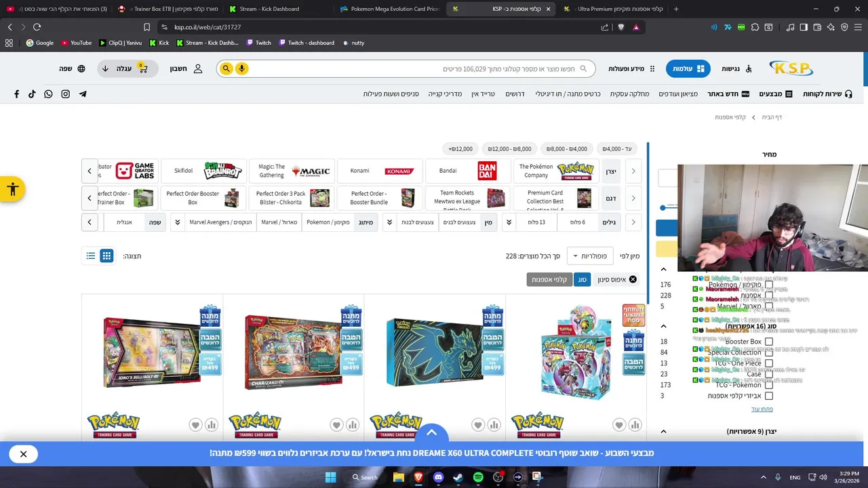Click the floating yellow accessibility button

(12, 189)
